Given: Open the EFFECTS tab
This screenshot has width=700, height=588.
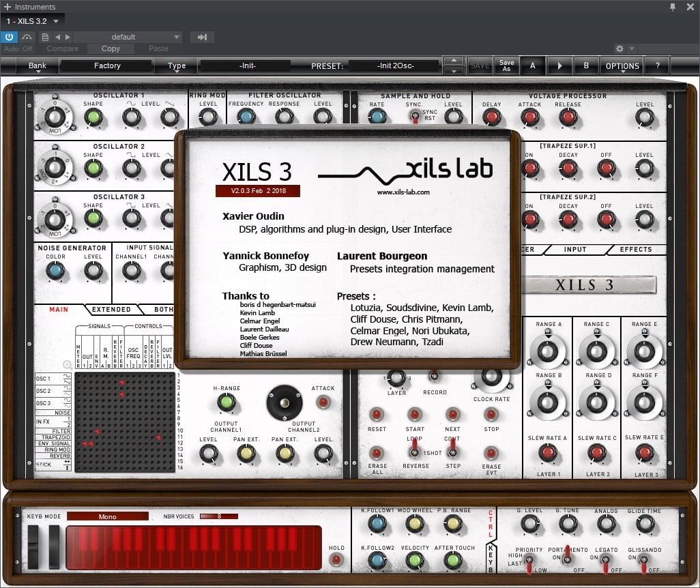Looking at the screenshot, I should point(636,250).
